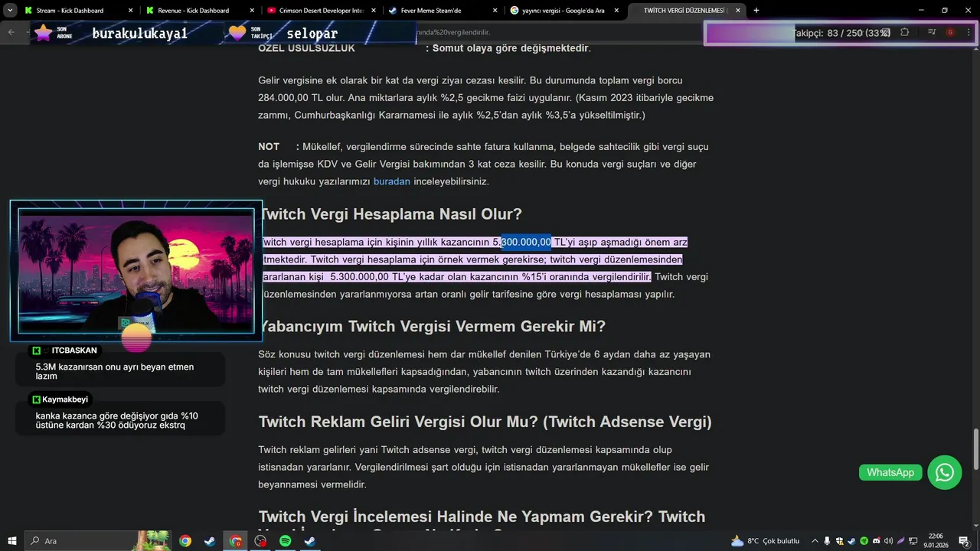980x551 pixels.
Task: Click the 'ÖZEL USULSÜZLÜK' label
Action: click(x=306, y=47)
